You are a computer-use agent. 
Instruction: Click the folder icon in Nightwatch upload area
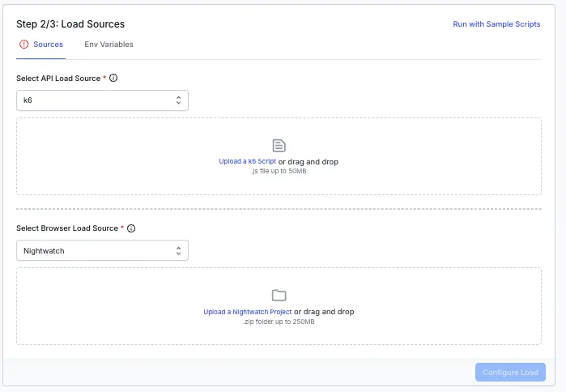(279, 296)
